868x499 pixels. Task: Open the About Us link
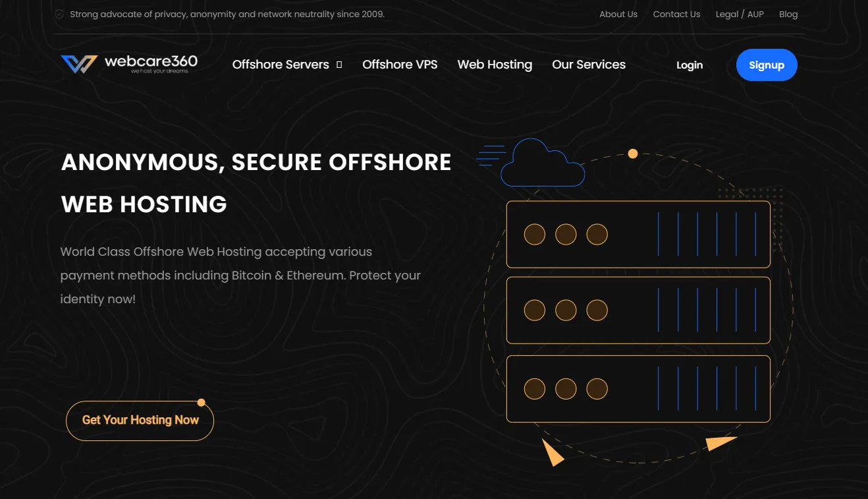pos(618,14)
